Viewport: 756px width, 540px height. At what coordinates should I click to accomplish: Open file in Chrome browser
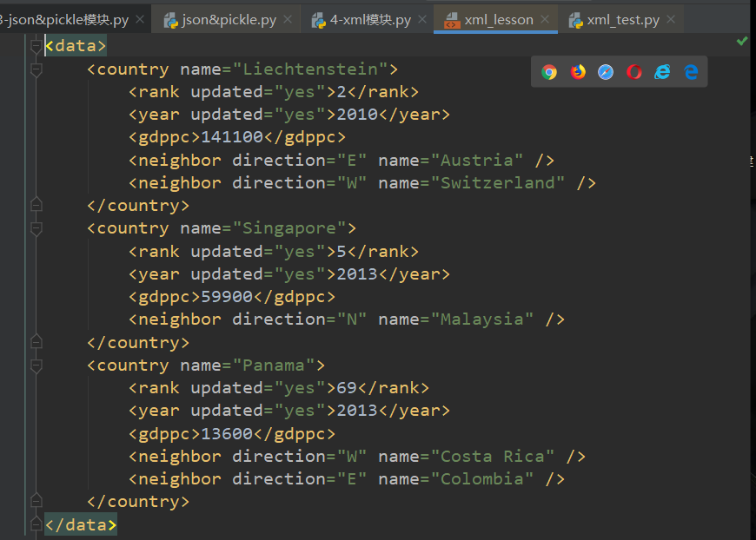[x=548, y=72]
